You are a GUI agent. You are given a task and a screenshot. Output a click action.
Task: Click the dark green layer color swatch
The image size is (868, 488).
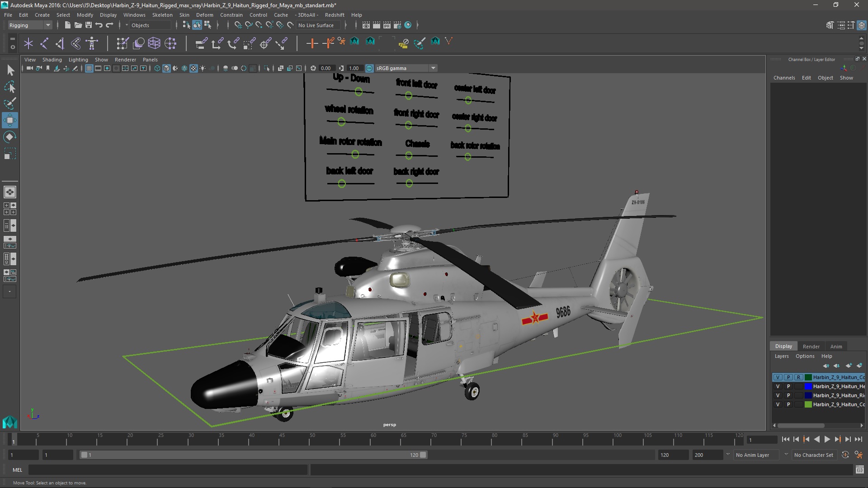[x=808, y=377]
